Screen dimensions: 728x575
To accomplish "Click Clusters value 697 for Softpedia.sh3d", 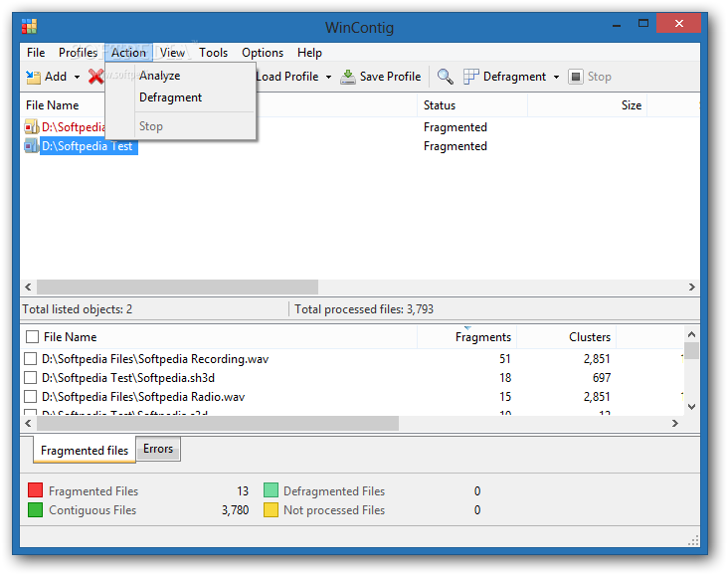I will (602, 378).
